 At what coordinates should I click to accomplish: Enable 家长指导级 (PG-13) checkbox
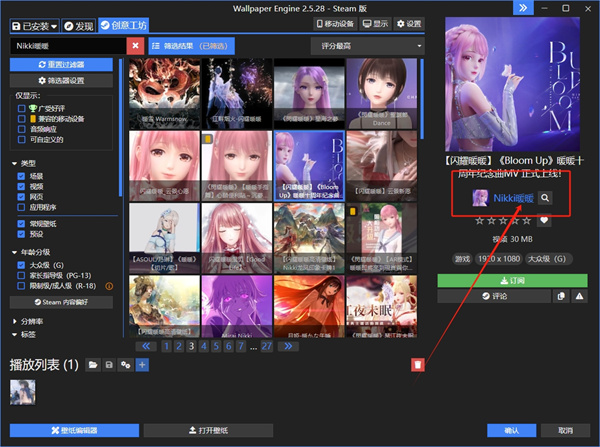coord(21,276)
